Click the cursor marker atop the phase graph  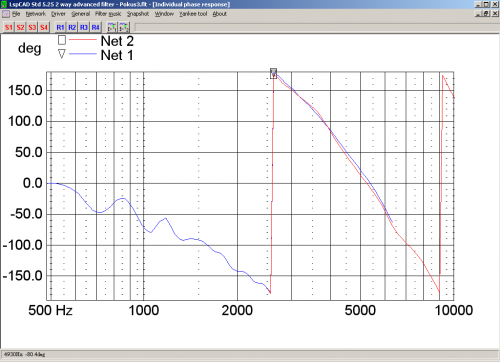(273, 73)
